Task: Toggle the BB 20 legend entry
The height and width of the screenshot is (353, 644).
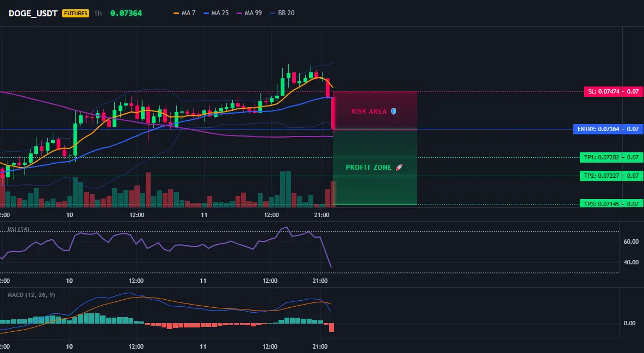Action: [282, 13]
